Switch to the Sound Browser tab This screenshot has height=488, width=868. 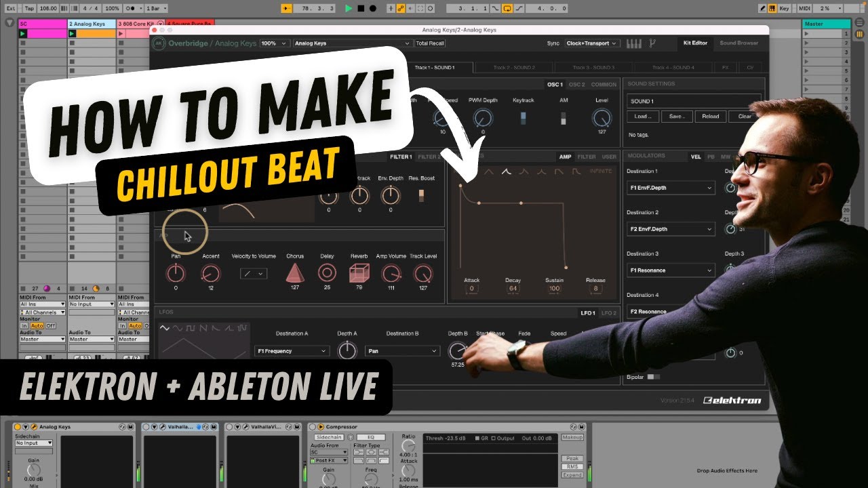point(738,43)
